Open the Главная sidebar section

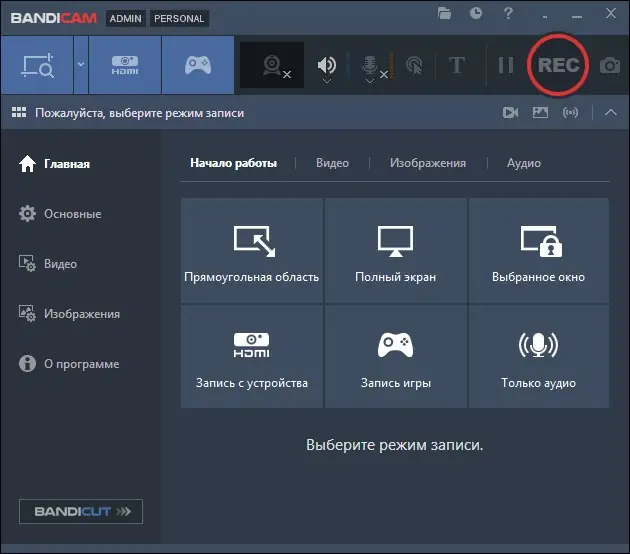coord(54,164)
